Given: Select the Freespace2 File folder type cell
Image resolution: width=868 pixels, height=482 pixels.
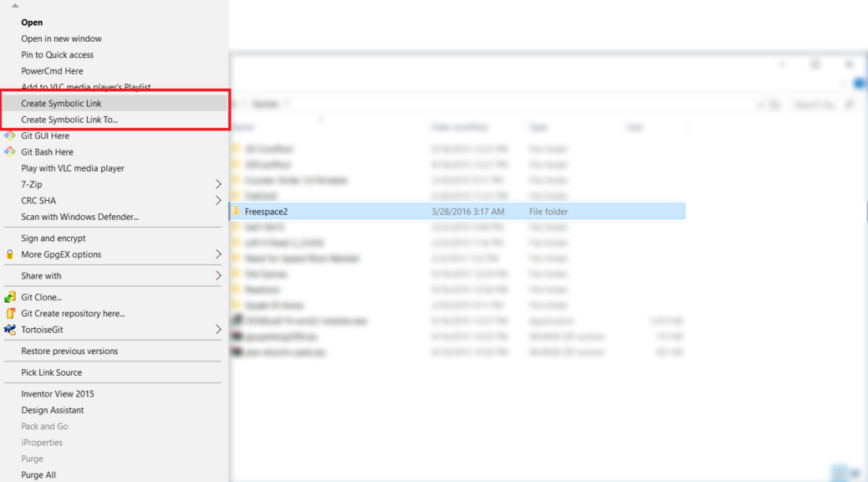Looking at the screenshot, I should click(x=549, y=212).
